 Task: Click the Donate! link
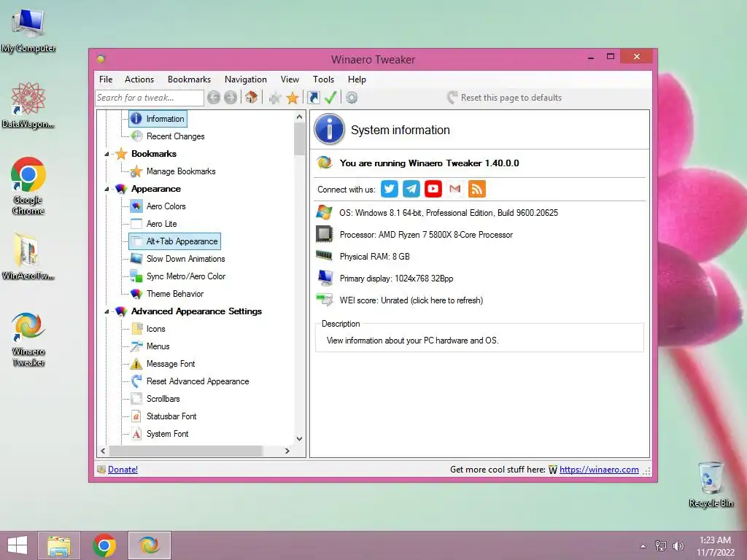(123, 470)
